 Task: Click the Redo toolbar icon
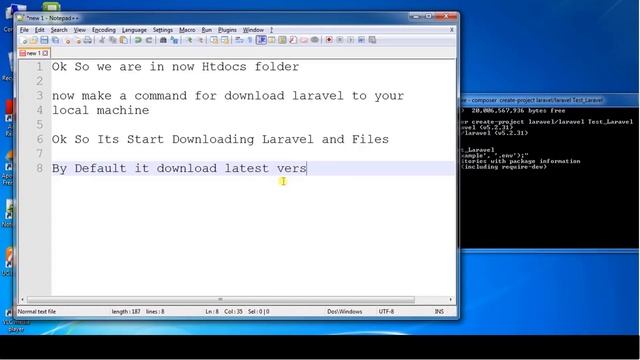point(149,40)
